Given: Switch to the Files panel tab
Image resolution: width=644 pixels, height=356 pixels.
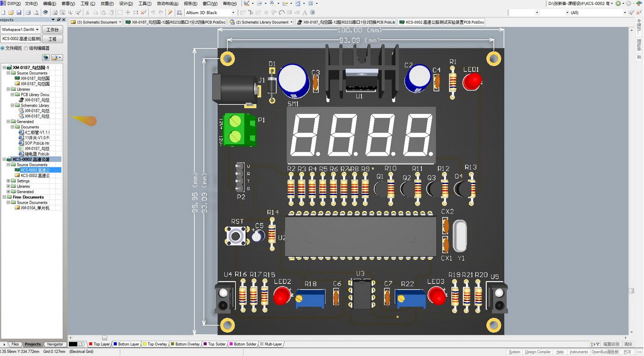Looking at the screenshot, I should click(15, 344).
